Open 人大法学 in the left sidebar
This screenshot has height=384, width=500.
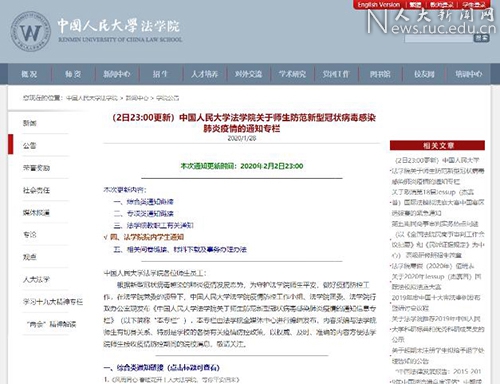pyautogui.click(x=36, y=280)
